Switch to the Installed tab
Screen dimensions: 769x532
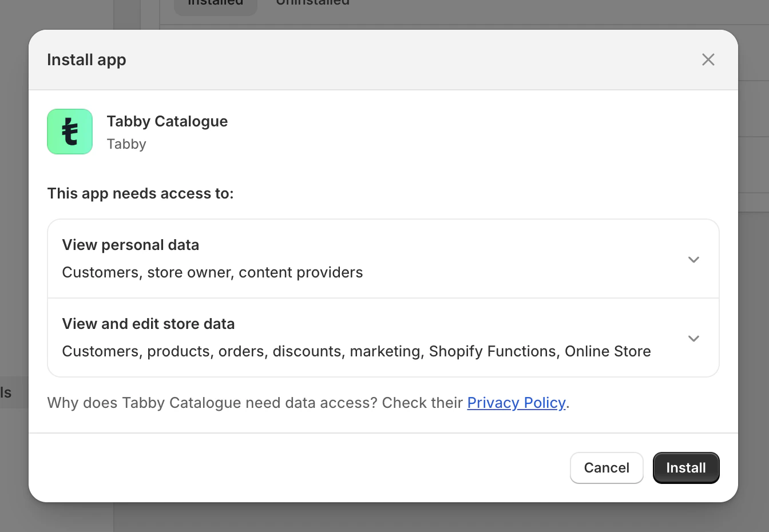pos(215,4)
